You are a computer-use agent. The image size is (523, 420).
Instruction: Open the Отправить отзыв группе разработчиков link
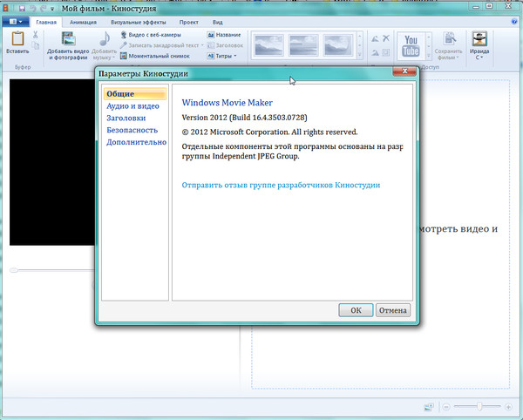(281, 185)
